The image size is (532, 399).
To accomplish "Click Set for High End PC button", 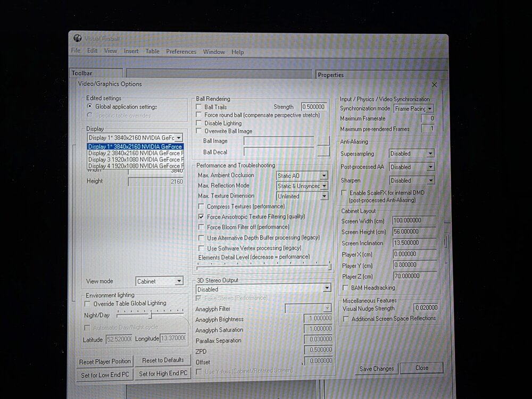I will coord(163,373).
